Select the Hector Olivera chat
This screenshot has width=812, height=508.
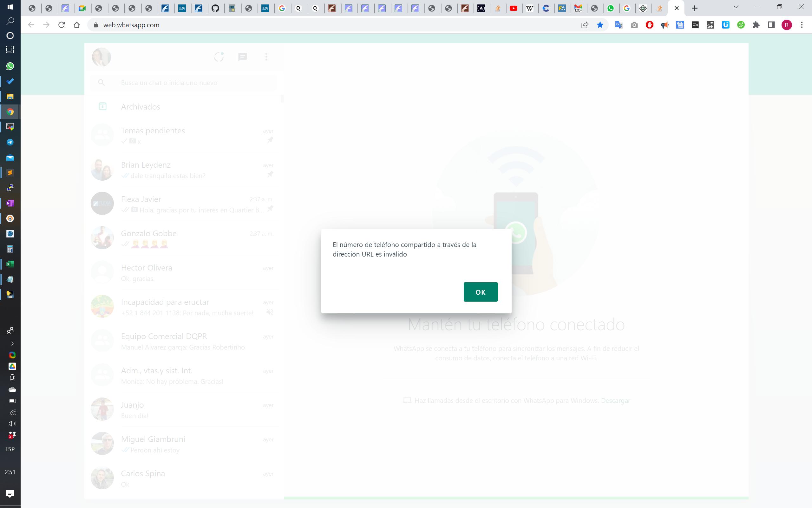point(183,272)
